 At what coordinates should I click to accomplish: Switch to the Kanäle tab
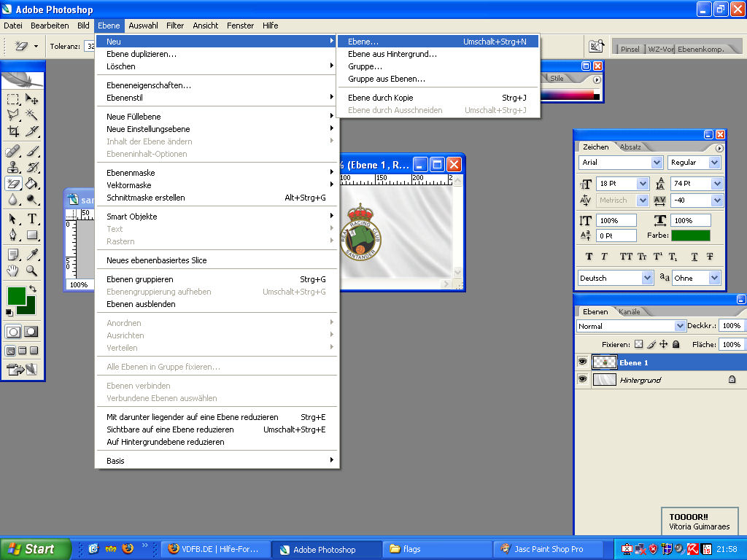pyautogui.click(x=629, y=312)
